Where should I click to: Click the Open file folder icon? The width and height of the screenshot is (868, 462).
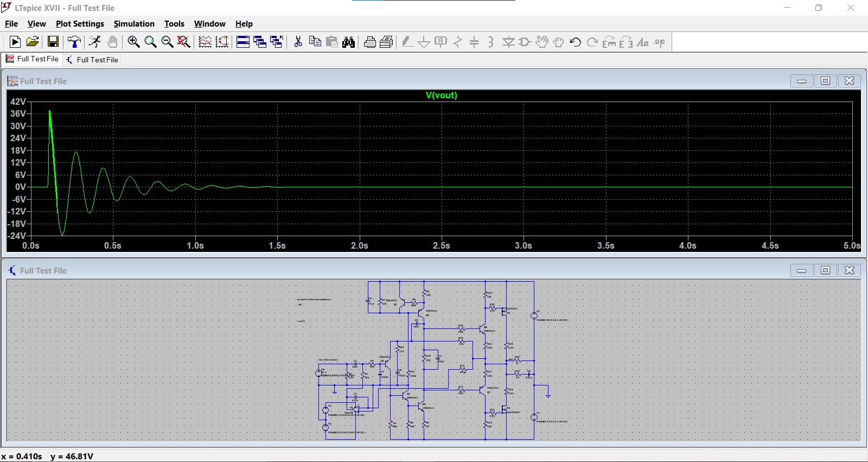(x=33, y=42)
